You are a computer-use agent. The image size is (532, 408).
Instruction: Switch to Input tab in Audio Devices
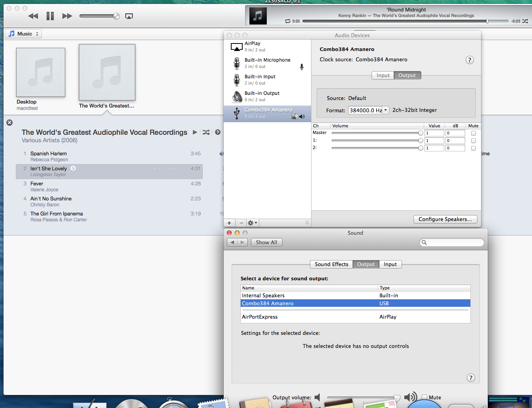[383, 76]
